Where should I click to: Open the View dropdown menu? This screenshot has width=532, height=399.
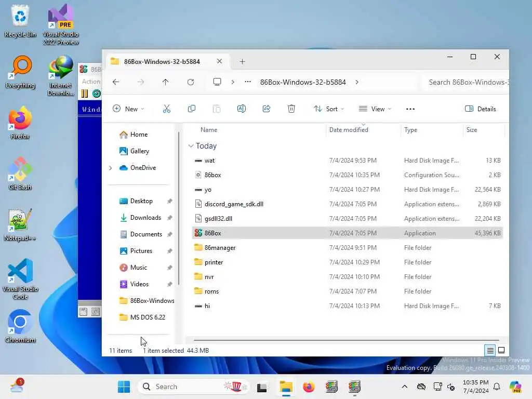(x=375, y=109)
